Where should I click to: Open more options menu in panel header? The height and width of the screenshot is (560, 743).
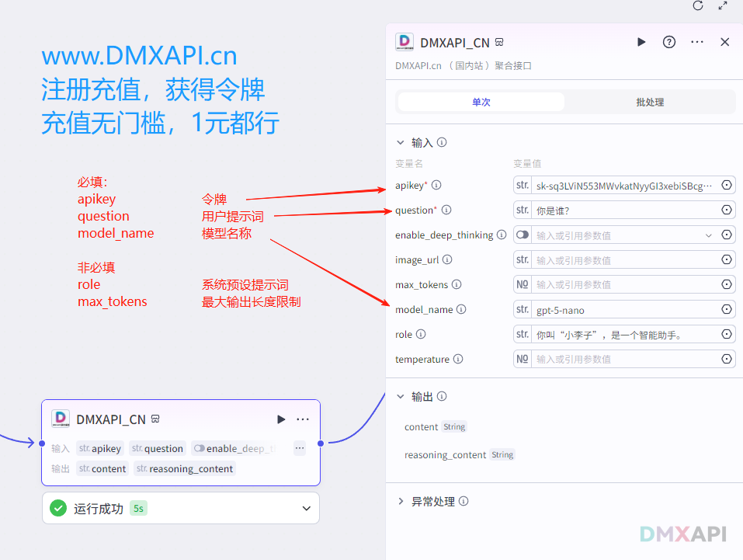coord(697,42)
